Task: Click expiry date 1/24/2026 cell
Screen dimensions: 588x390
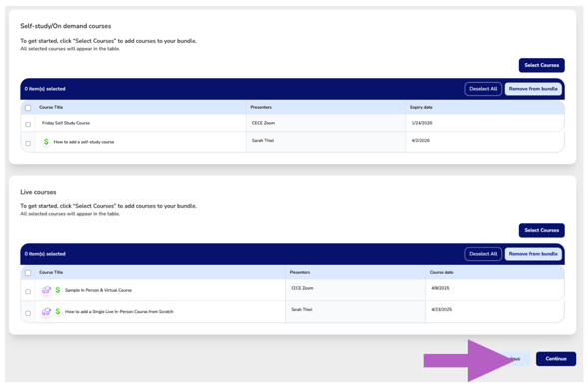Action: (x=422, y=123)
